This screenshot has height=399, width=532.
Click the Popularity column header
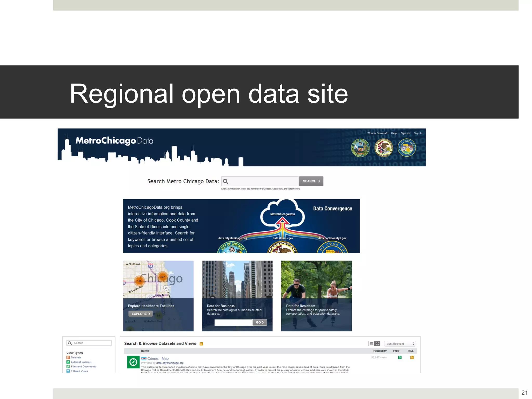(x=380, y=351)
